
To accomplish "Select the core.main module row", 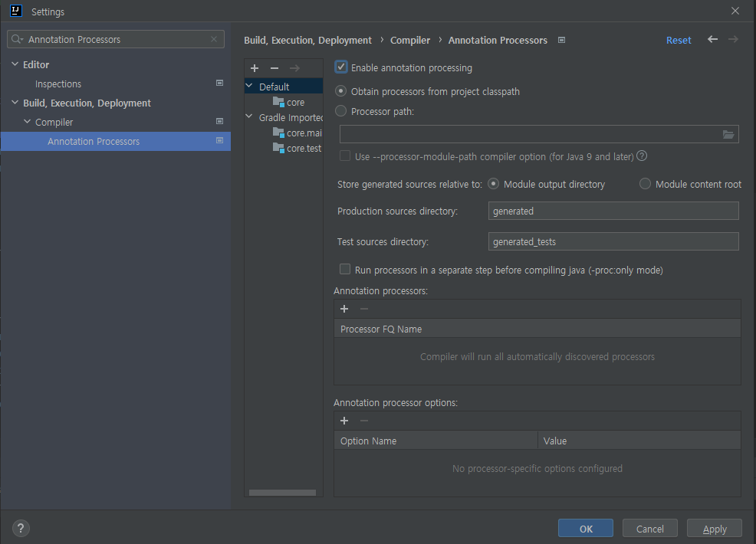I will 284,133.
